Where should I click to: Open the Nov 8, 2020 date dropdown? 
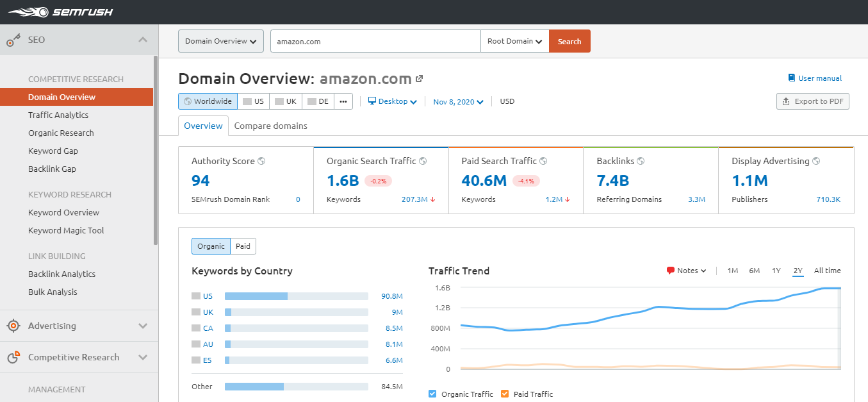[x=458, y=101]
